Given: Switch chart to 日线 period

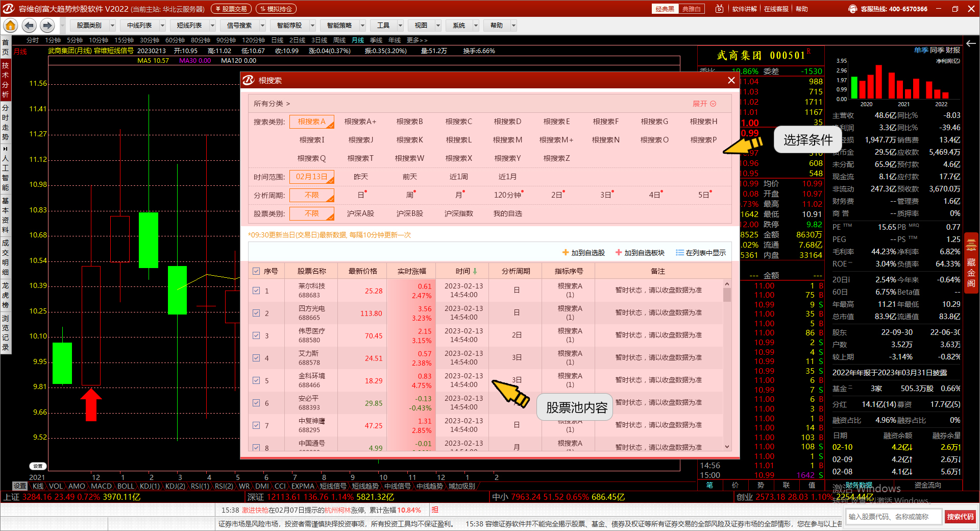Looking at the screenshot, I should 277,40.
